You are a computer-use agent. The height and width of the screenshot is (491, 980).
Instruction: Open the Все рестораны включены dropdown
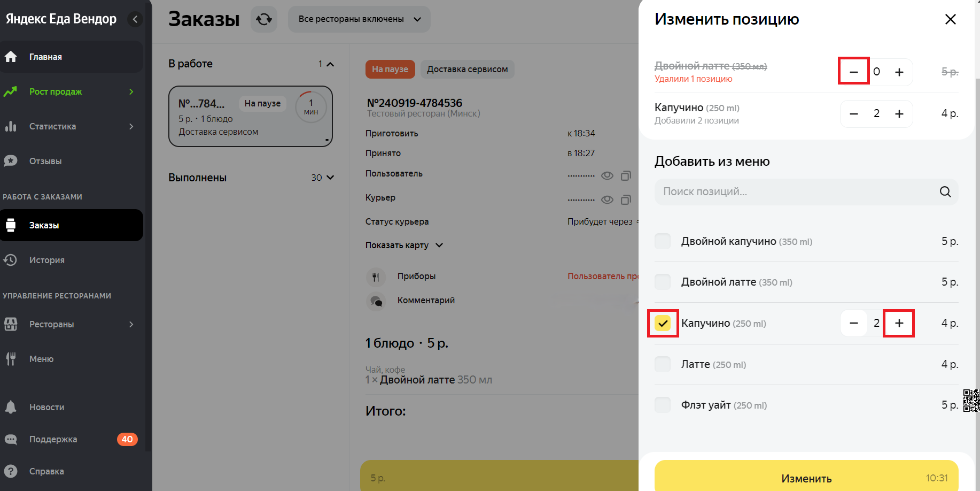(359, 19)
